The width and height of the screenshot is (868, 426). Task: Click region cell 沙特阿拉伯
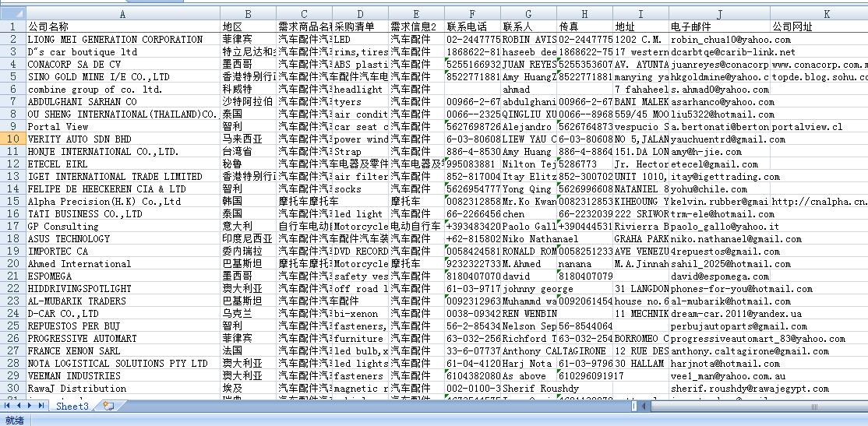248,101
